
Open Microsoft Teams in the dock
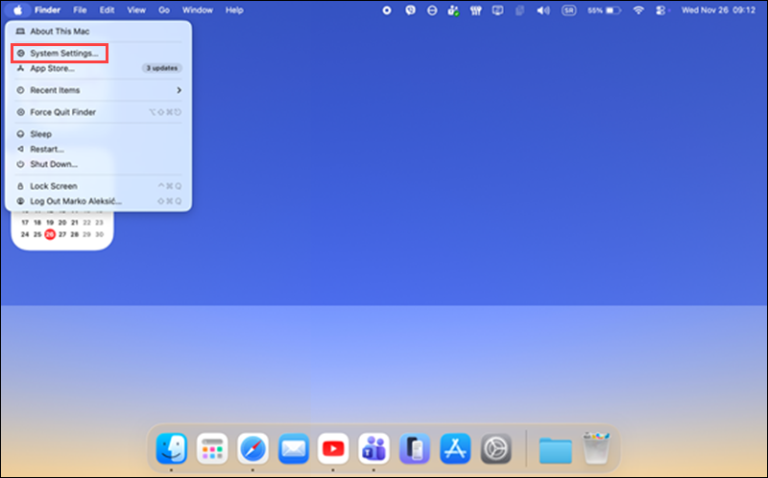click(374, 449)
